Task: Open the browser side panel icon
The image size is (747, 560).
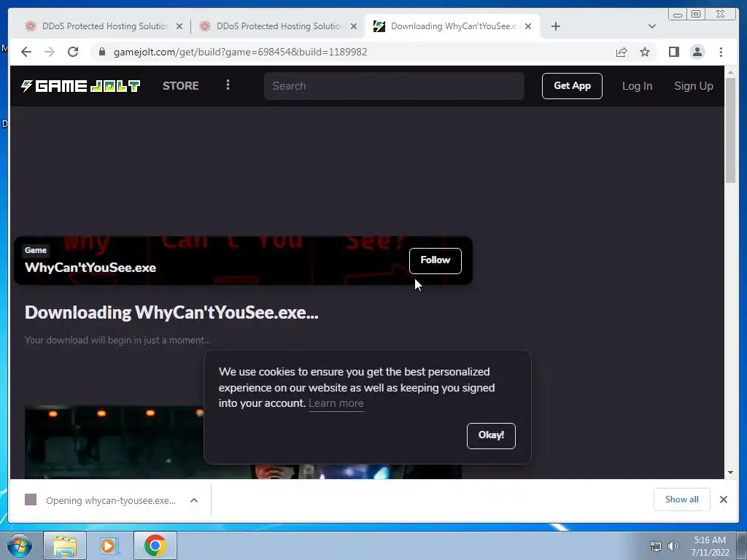Action: 673,52
